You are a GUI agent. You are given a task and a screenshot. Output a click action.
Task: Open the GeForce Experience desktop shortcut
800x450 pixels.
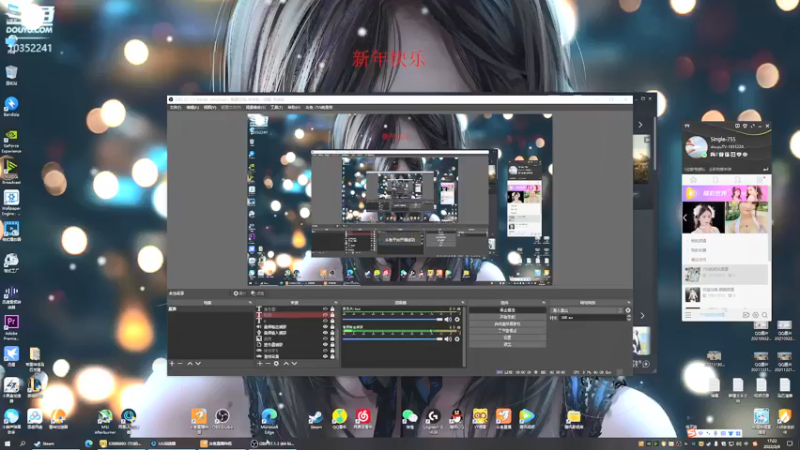click(x=11, y=141)
